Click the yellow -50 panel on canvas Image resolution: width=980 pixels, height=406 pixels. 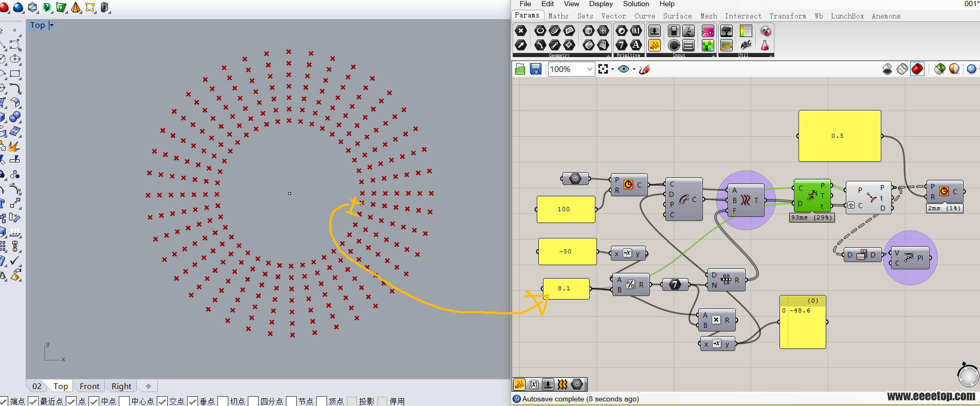coord(568,251)
